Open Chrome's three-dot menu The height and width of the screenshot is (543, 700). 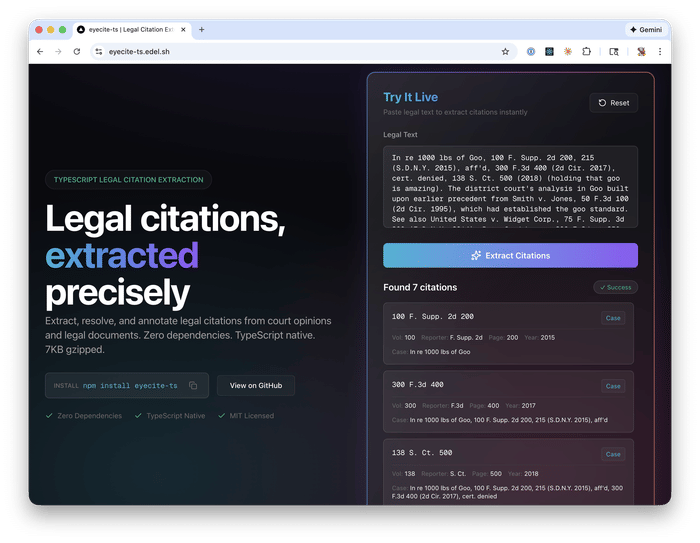tap(660, 51)
